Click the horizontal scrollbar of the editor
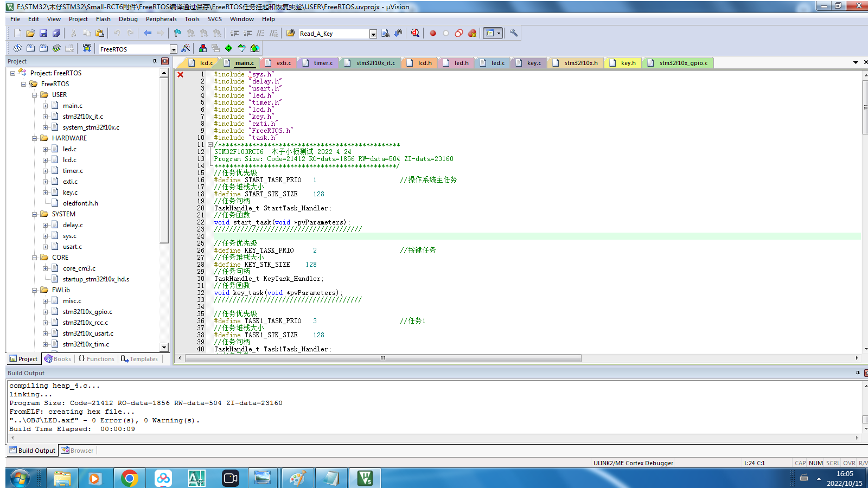The height and width of the screenshot is (488, 868). (x=383, y=358)
